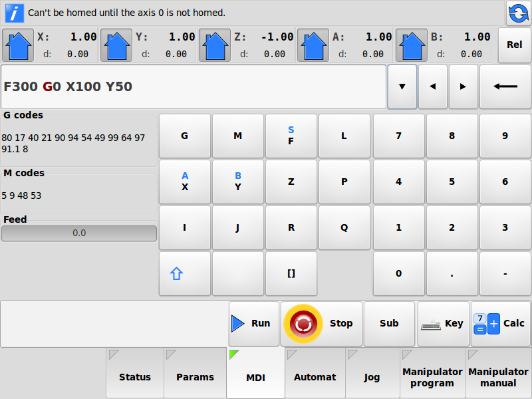Click the empty message field beside Run
532x399 pixels.
point(114,324)
